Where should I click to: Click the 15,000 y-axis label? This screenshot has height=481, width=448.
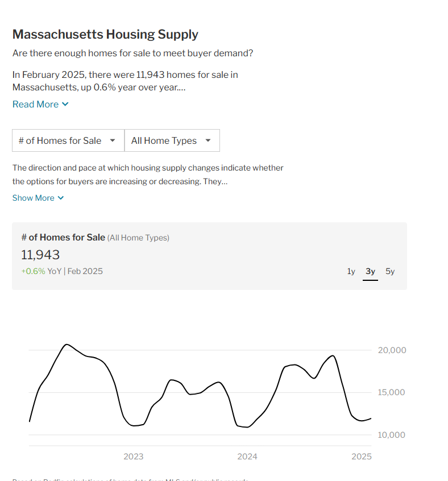pyautogui.click(x=391, y=392)
